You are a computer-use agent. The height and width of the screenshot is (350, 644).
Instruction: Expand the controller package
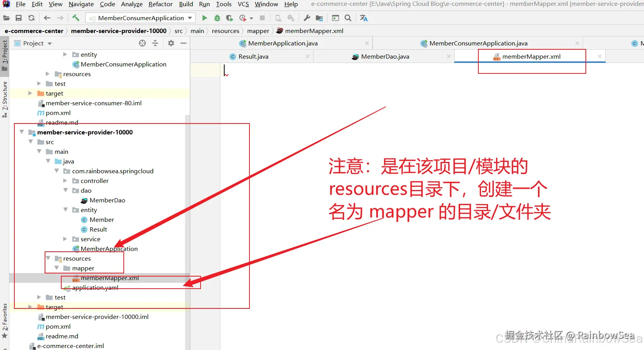tap(65, 181)
